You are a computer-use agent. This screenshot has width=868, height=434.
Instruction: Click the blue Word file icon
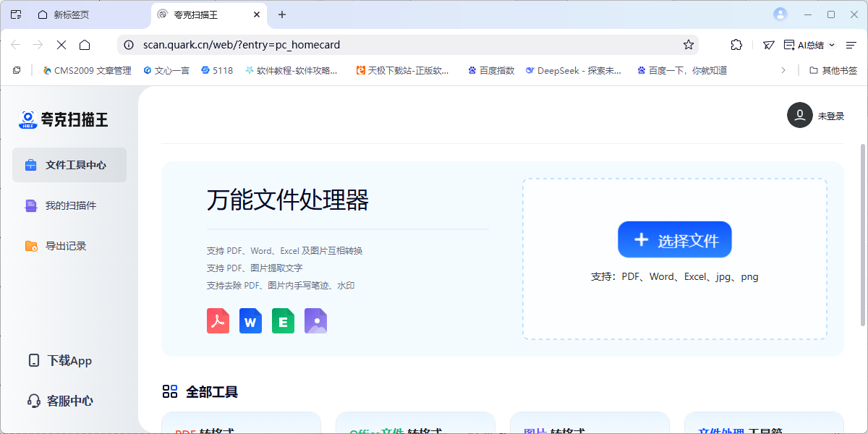(x=250, y=320)
